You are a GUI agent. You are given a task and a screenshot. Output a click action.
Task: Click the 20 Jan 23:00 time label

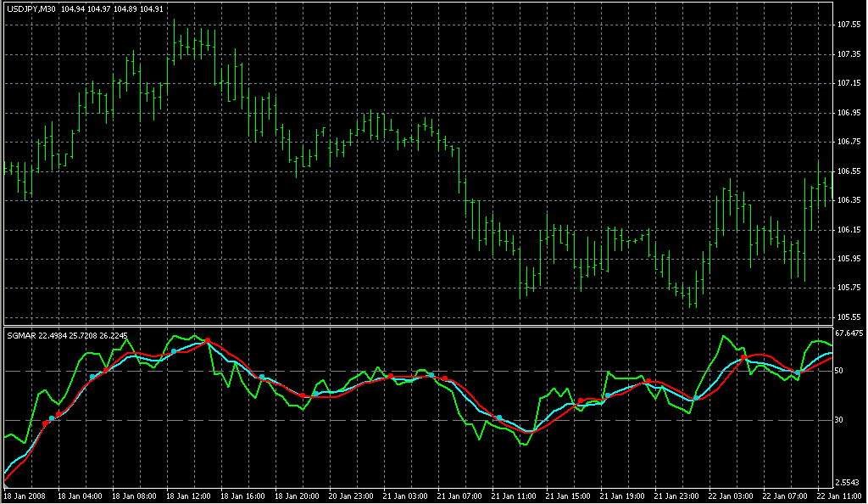coord(350,496)
